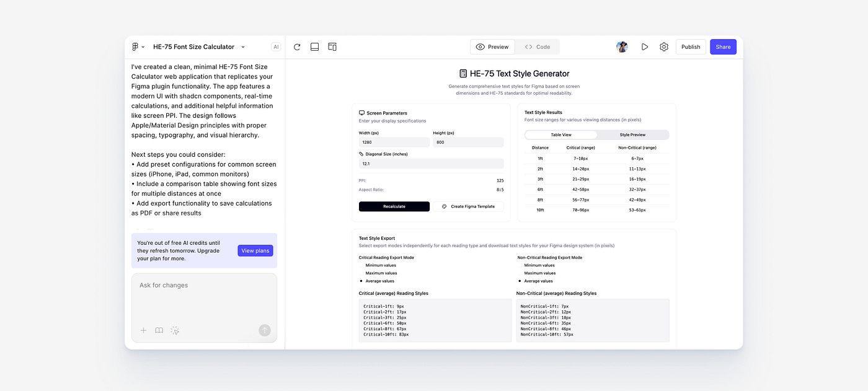The height and width of the screenshot is (391, 868).
Task: Click the monitor icon by Screen Parameters
Action: point(361,113)
